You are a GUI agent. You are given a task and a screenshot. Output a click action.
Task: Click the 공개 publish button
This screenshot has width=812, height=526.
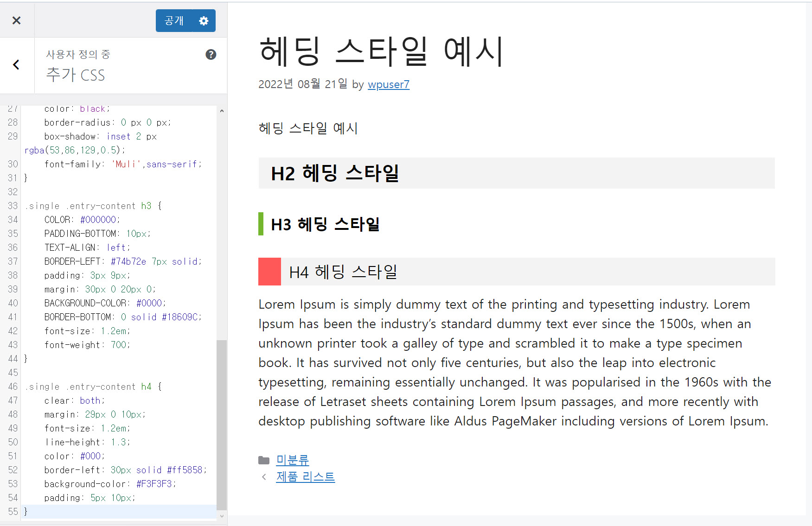tap(174, 21)
